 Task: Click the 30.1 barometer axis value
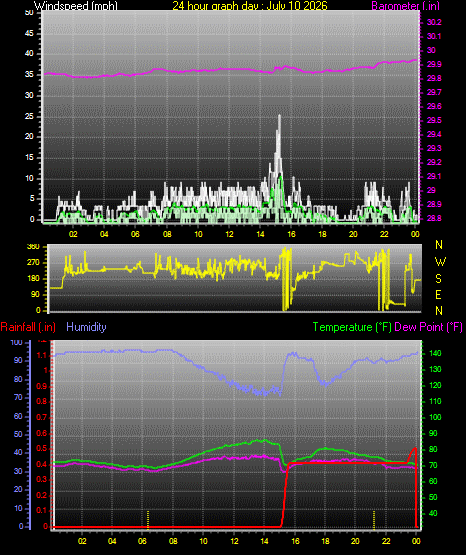tap(434, 36)
